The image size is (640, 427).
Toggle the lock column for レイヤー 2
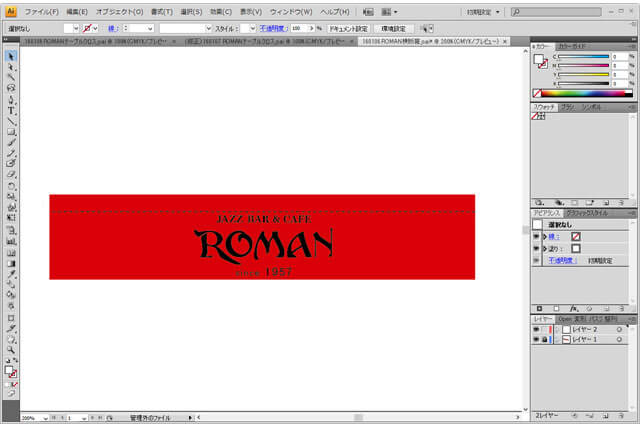click(x=544, y=329)
